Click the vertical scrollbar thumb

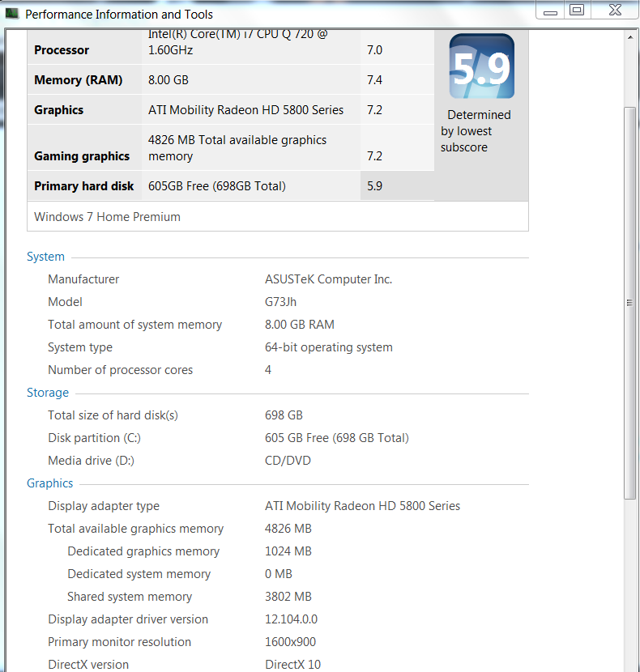coord(629,303)
